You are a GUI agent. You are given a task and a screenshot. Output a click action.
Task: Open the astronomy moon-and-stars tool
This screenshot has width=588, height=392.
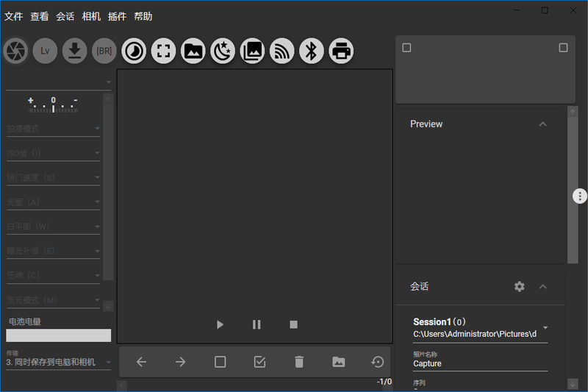[x=222, y=51]
